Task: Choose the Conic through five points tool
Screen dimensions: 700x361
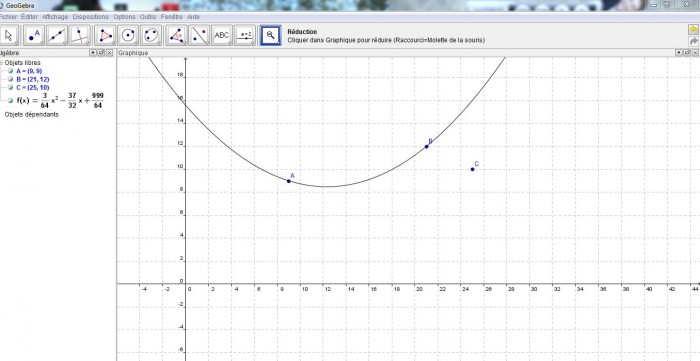Action: coord(151,35)
